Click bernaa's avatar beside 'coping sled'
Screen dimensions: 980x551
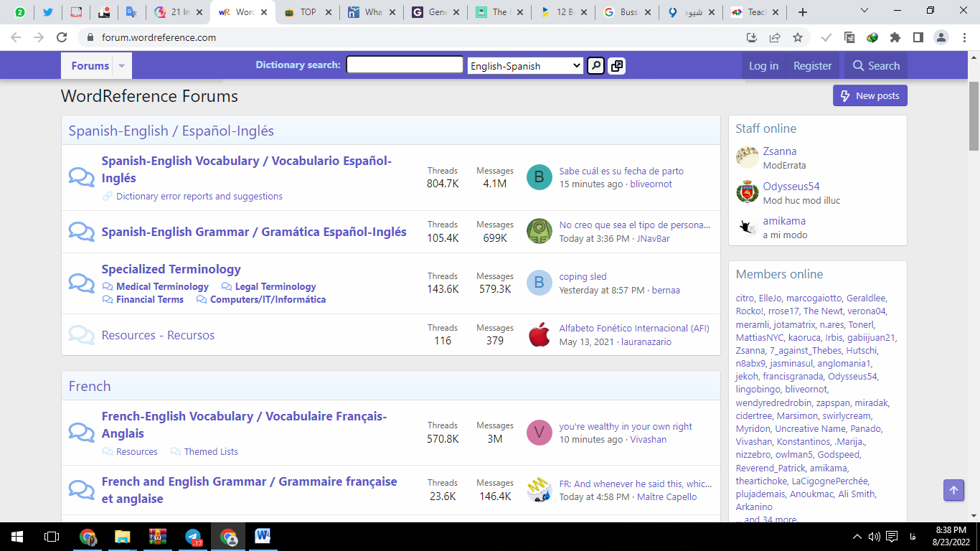(x=540, y=283)
